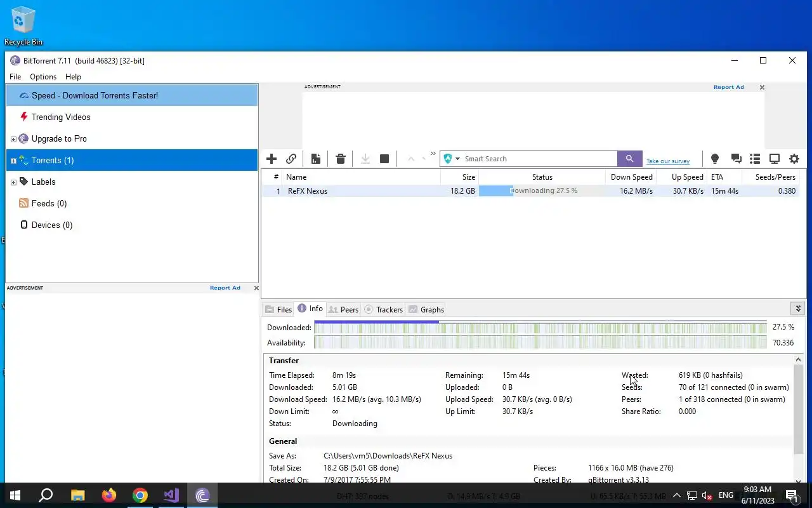Sort by Seeds/Peers column header
Image resolution: width=812 pixels, height=508 pixels.
tap(769, 177)
